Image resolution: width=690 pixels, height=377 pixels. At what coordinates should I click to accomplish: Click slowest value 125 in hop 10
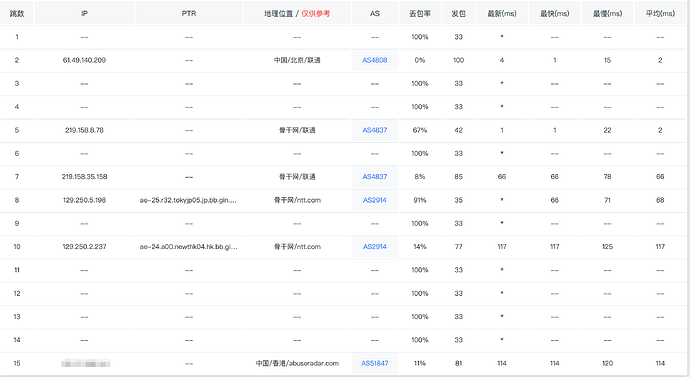(607, 247)
